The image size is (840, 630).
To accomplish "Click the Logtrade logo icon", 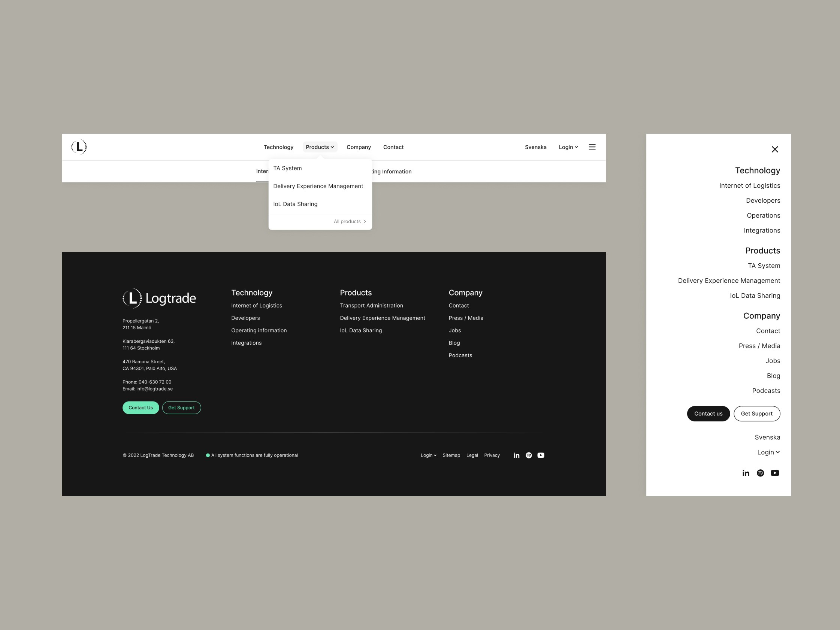I will (x=79, y=147).
